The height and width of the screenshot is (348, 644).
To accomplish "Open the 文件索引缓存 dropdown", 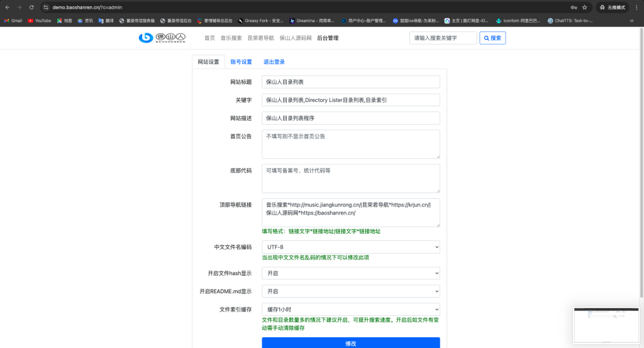I will tap(351, 310).
